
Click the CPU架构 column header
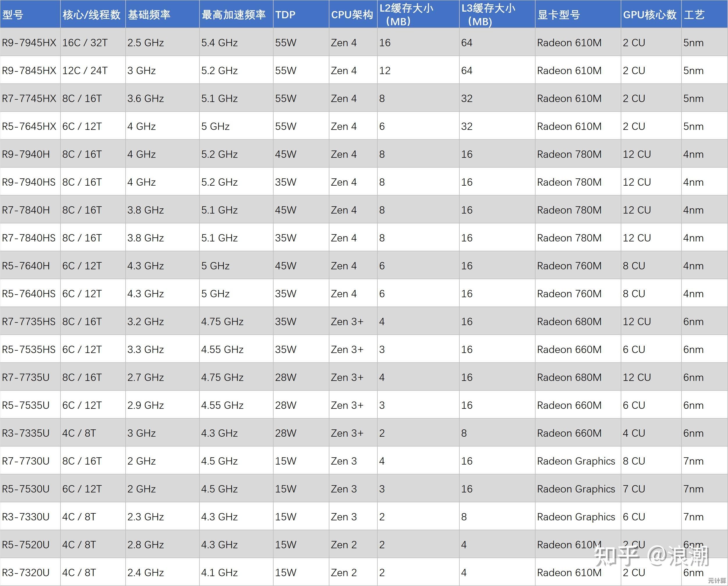[352, 15]
